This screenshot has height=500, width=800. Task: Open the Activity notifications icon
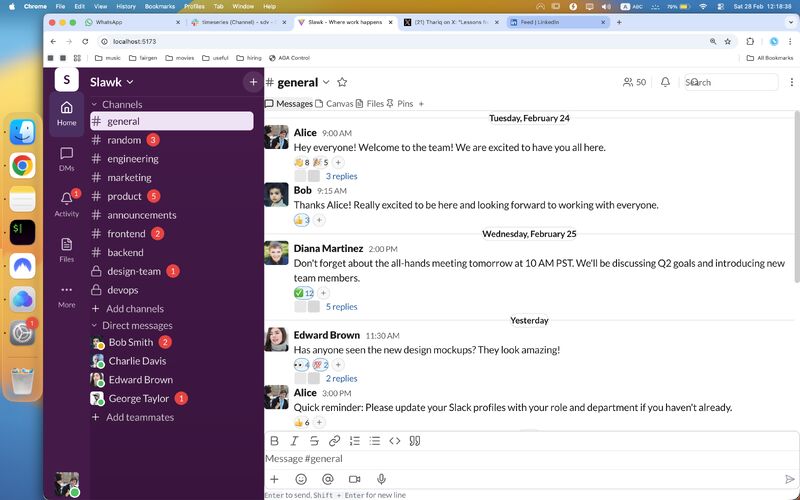pyautogui.click(x=66, y=205)
